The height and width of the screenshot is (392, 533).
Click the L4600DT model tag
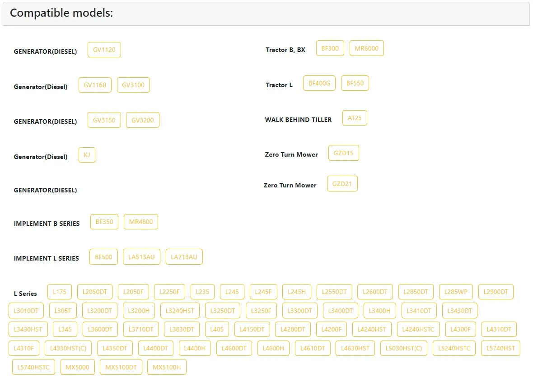coord(234,348)
